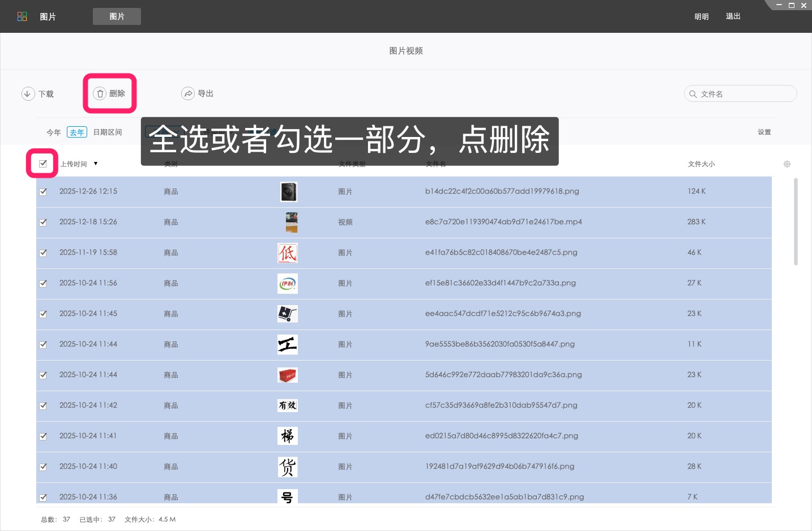Click 文件大小: 4.5 M in the status bar
Viewport: 812px width, 531px height.
pos(150,520)
